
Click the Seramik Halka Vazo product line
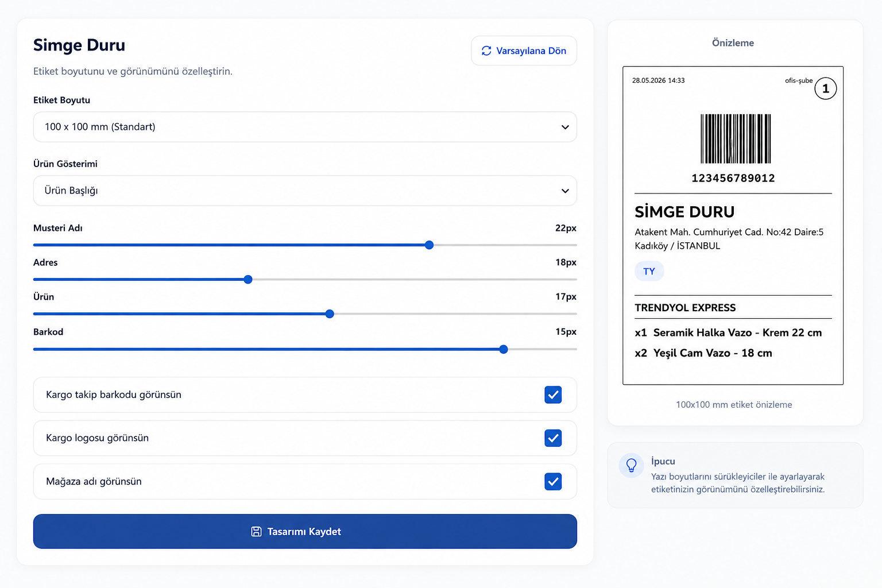728,332
